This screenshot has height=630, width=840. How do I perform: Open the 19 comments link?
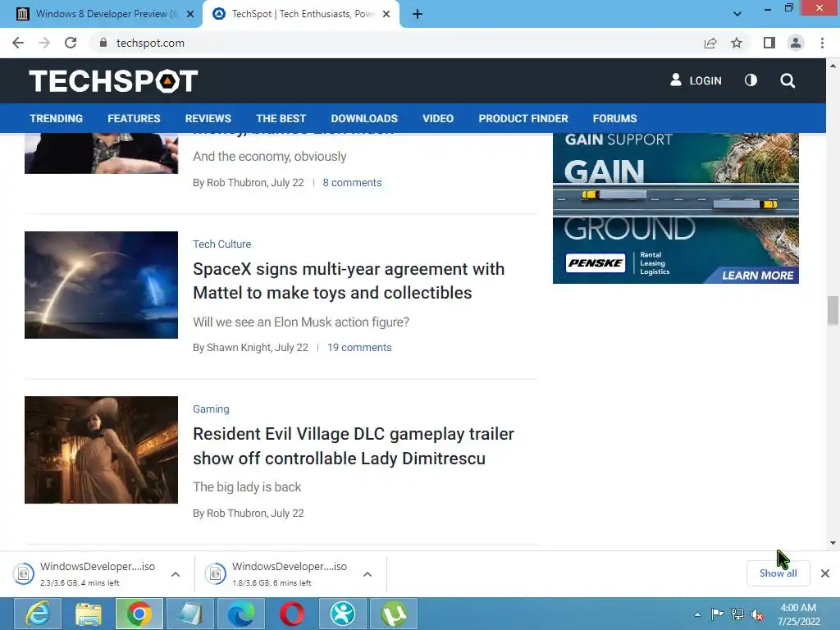359,348
